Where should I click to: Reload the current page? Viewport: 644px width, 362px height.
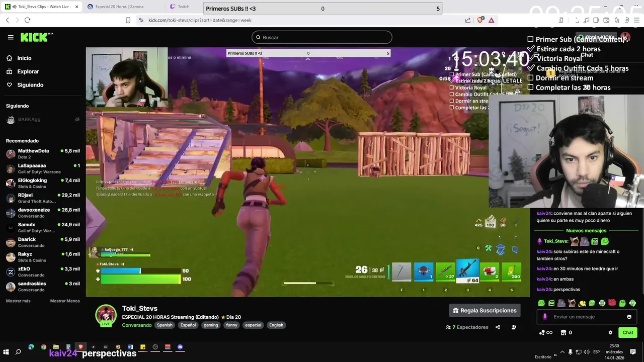[27, 20]
